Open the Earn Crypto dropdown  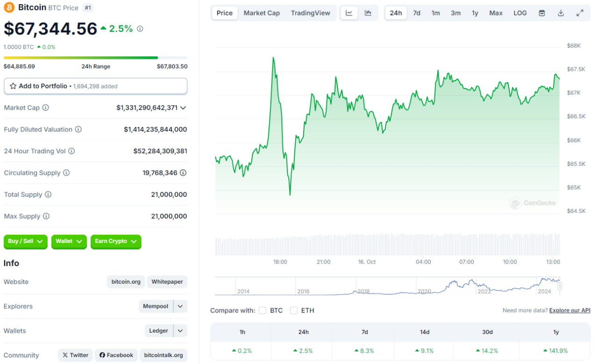(x=116, y=242)
